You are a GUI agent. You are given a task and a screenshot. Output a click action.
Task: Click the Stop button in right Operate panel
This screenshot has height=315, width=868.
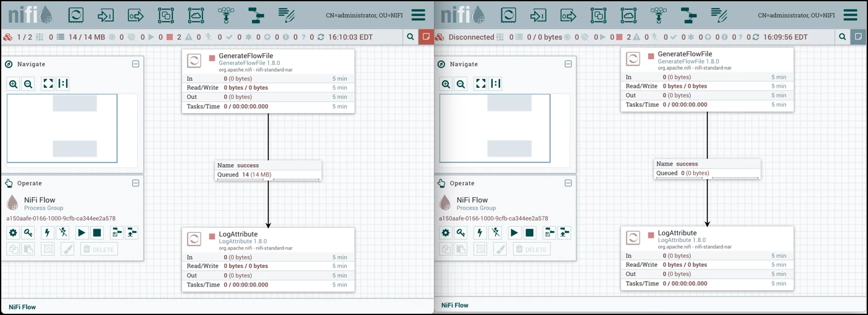tap(530, 233)
